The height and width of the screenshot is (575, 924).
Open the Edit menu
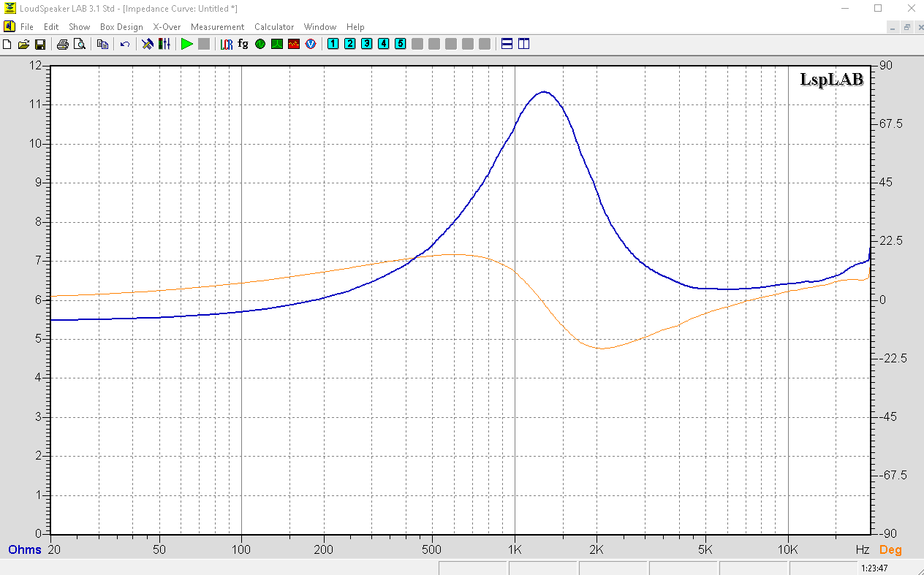[51, 27]
